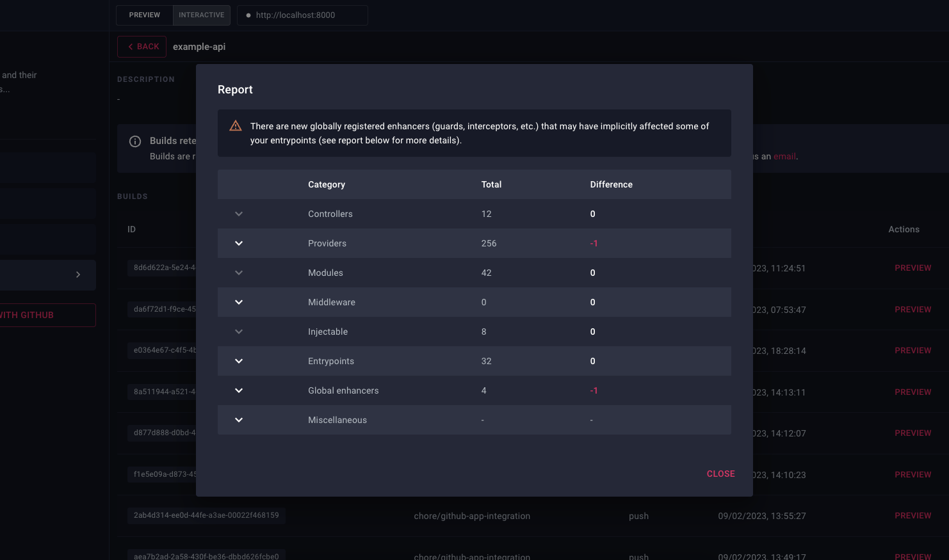949x560 pixels.
Task: Preview the 11:24:51 build
Action: coord(912,268)
